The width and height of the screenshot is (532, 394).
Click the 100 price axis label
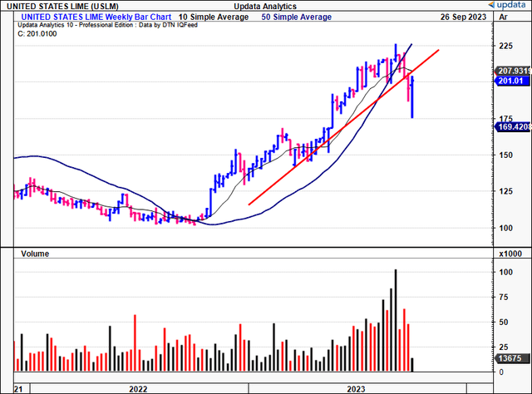(505, 228)
